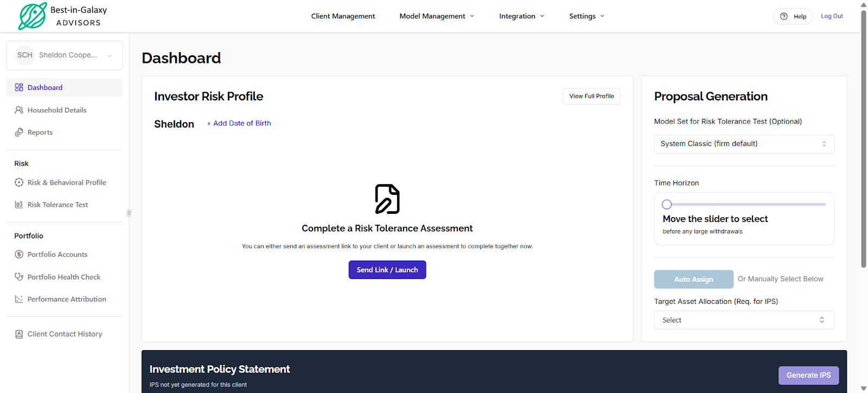Open Risk Tolerance Test page
This screenshot has height=393, width=868.
(x=65, y=205)
